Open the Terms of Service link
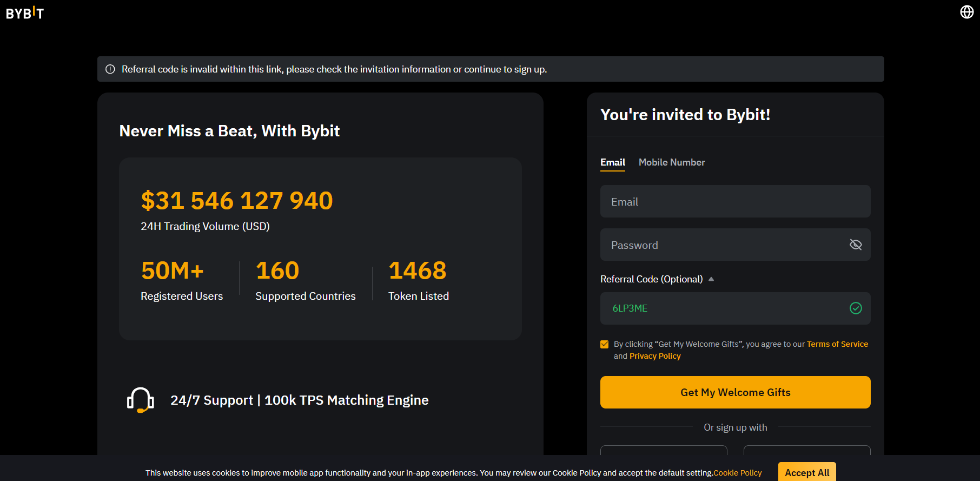 (837, 344)
